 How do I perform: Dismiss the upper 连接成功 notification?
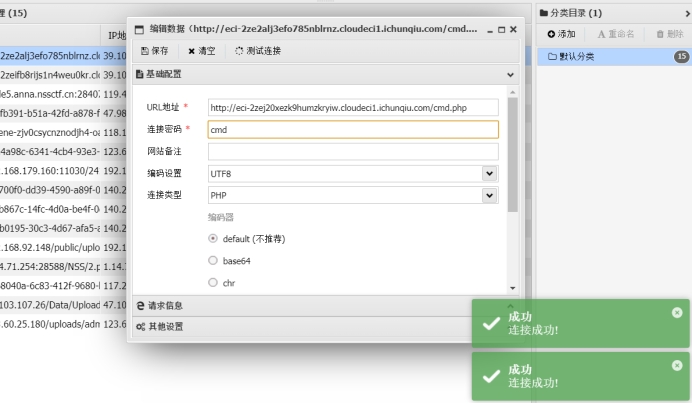click(677, 313)
